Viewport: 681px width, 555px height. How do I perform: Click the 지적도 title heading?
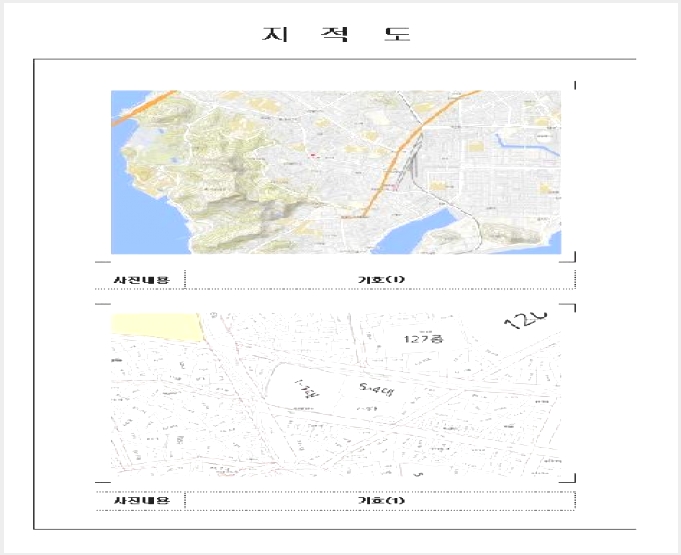[337, 34]
